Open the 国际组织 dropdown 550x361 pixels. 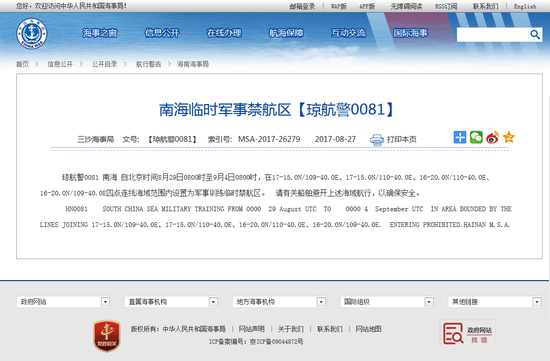click(x=387, y=302)
